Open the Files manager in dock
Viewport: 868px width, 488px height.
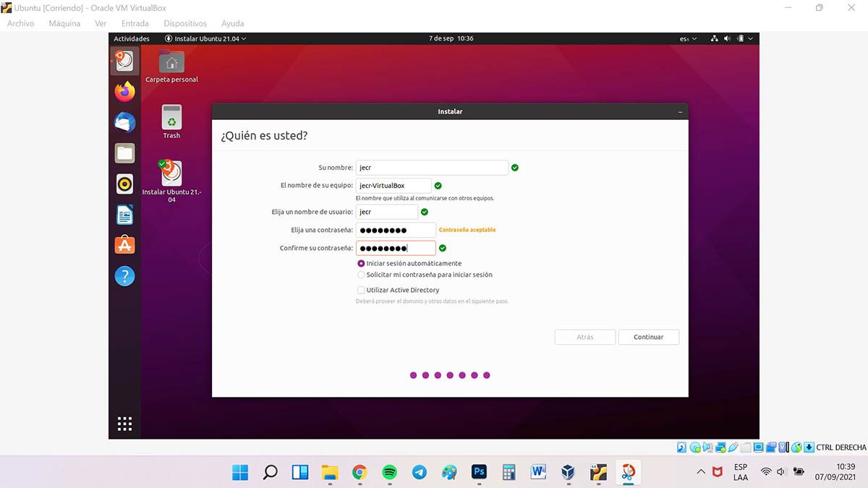point(124,153)
